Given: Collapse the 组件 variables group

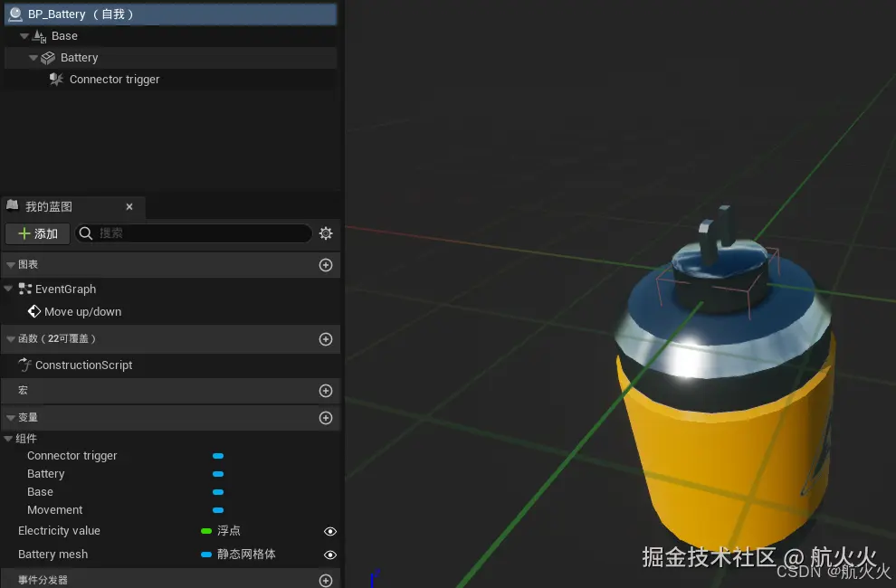Looking at the screenshot, I should coord(7,438).
